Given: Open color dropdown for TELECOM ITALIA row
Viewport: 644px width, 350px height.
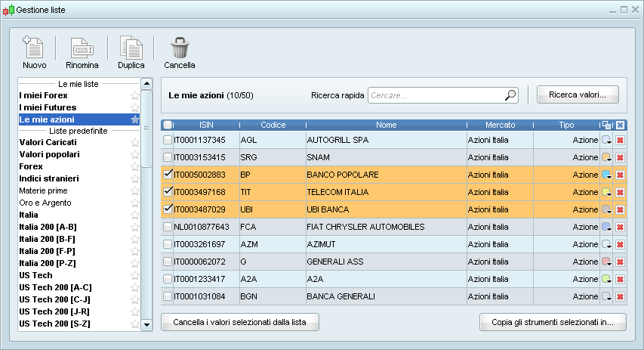Looking at the screenshot, I should [x=606, y=192].
